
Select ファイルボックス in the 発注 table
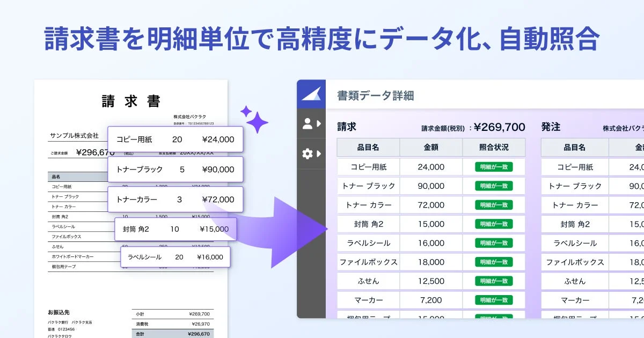(x=575, y=262)
